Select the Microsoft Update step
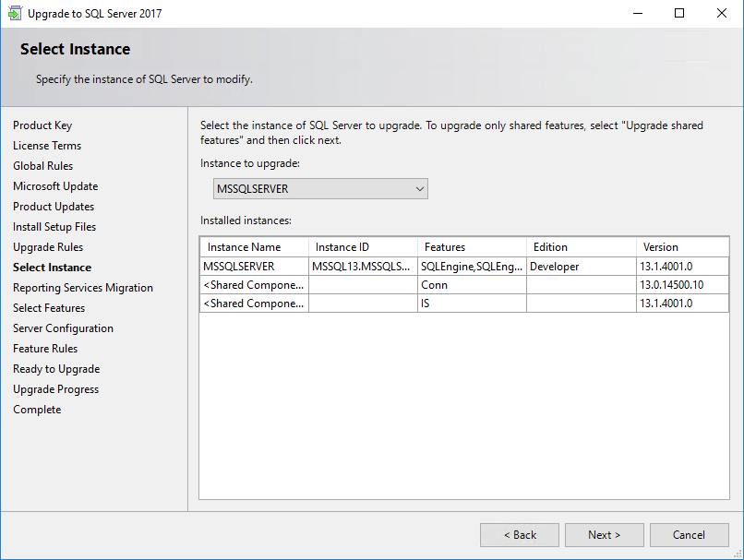The width and height of the screenshot is (744, 560). 55,186
